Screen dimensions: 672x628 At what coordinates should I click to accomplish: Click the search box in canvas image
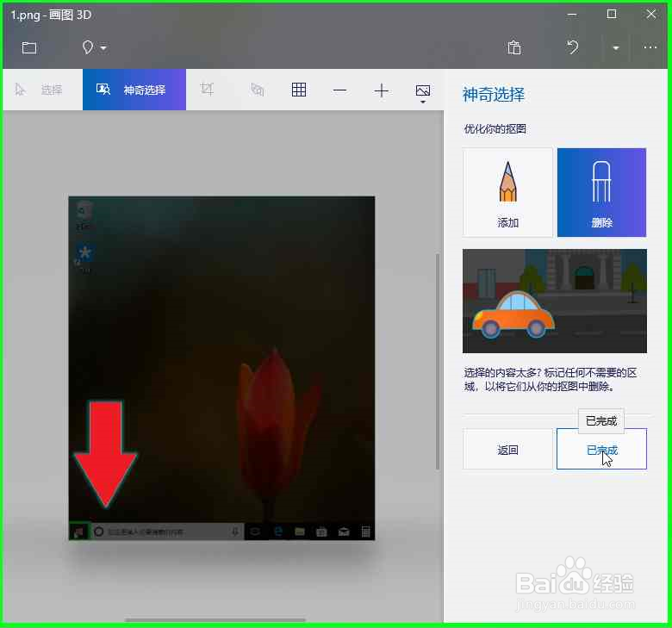coord(167,532)
